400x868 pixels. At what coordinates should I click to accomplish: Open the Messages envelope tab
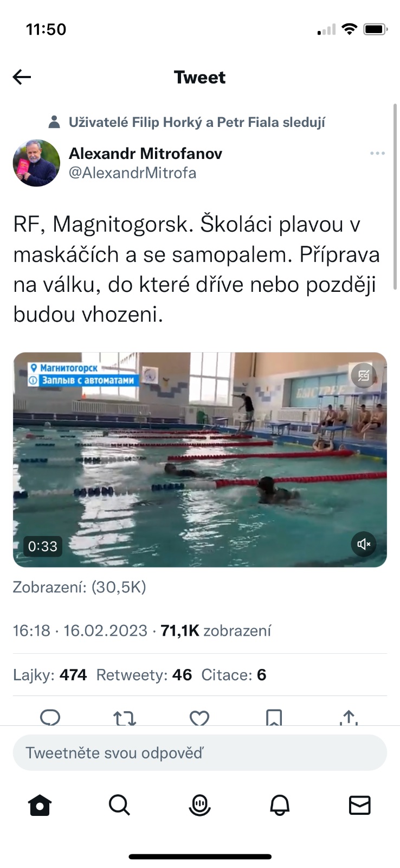click(360, 805)
